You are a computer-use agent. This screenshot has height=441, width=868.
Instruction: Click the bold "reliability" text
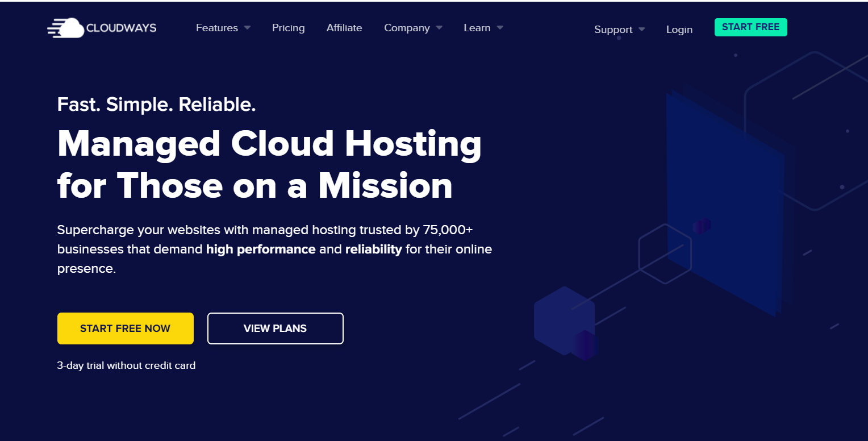pyautogui.click(x=374, y=249)
